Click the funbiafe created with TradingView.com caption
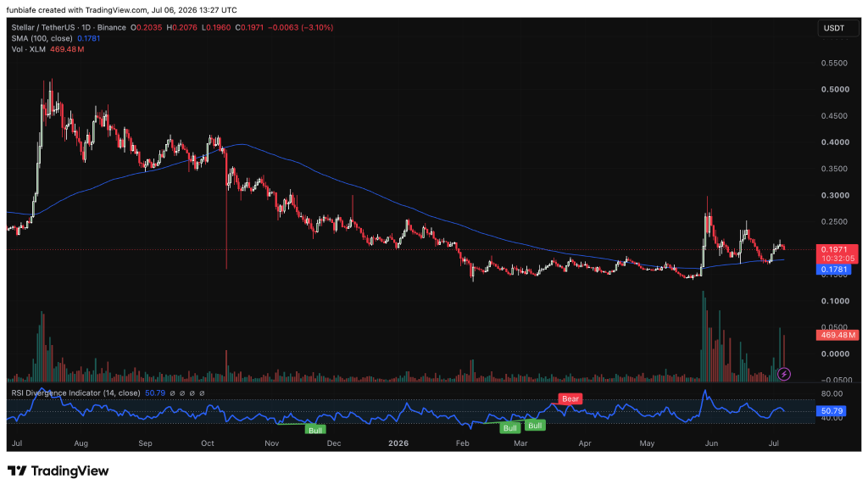 pos(121,10)
